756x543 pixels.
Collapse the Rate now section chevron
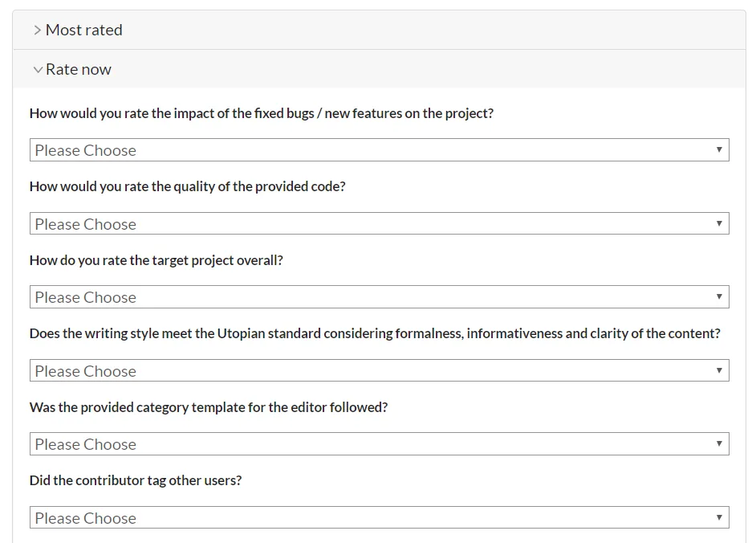pyautogui.click(x=37, y=70)
